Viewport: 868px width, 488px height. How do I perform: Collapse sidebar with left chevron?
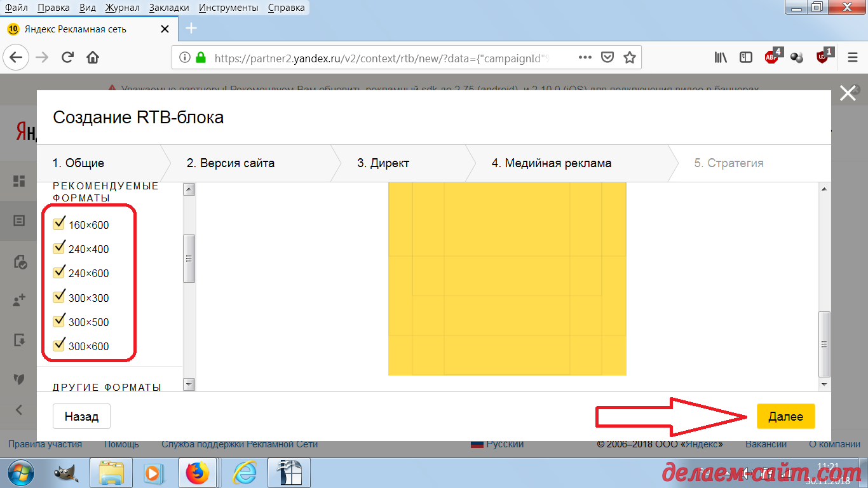click(x=19, y=410)
